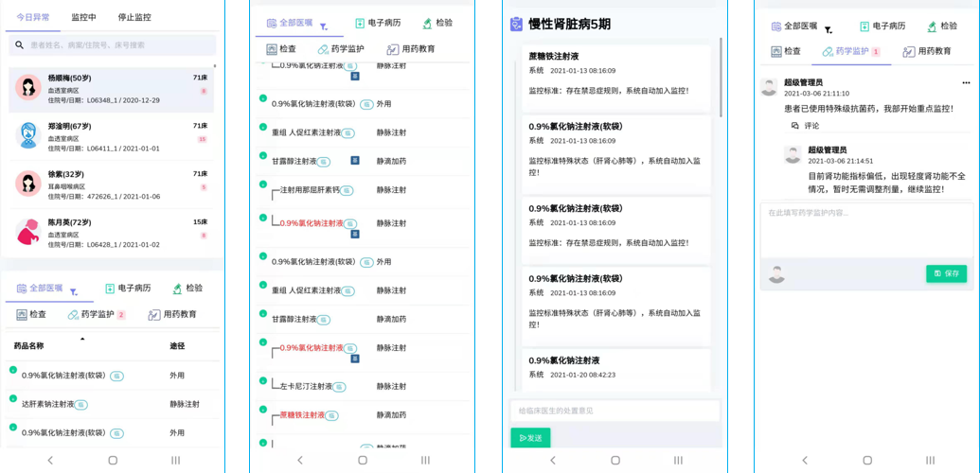Select the 左卡尼汀注射液 order row
This screenshot has width=980, height=473.
(x=363, y=386)
